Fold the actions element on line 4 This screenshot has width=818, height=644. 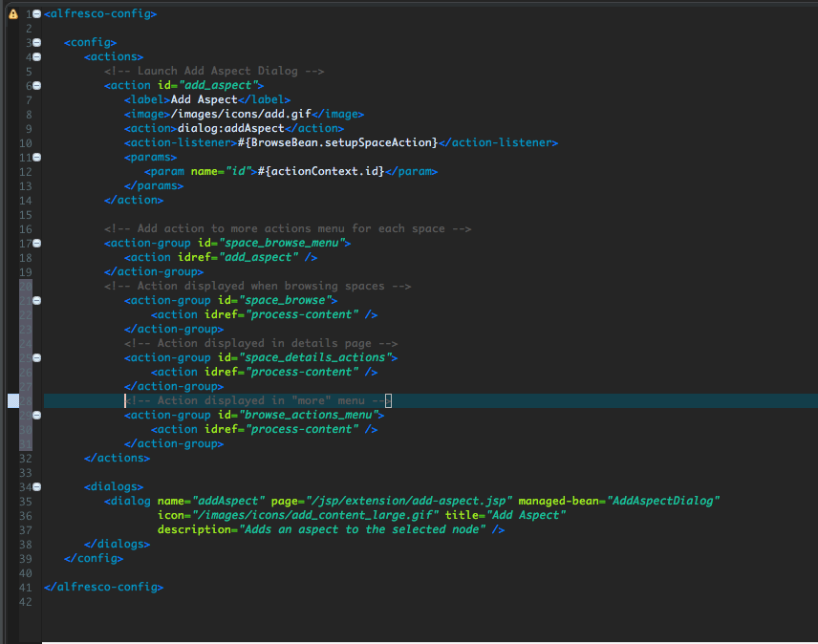[37, 57]
